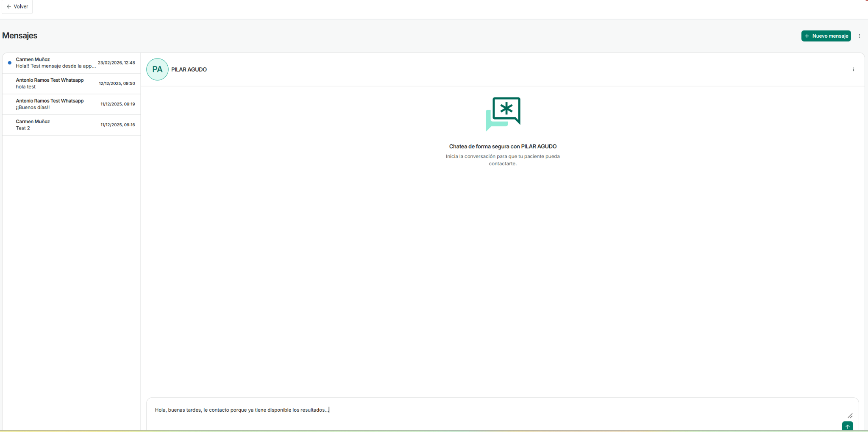Focus the message text input field

point(466,410)
